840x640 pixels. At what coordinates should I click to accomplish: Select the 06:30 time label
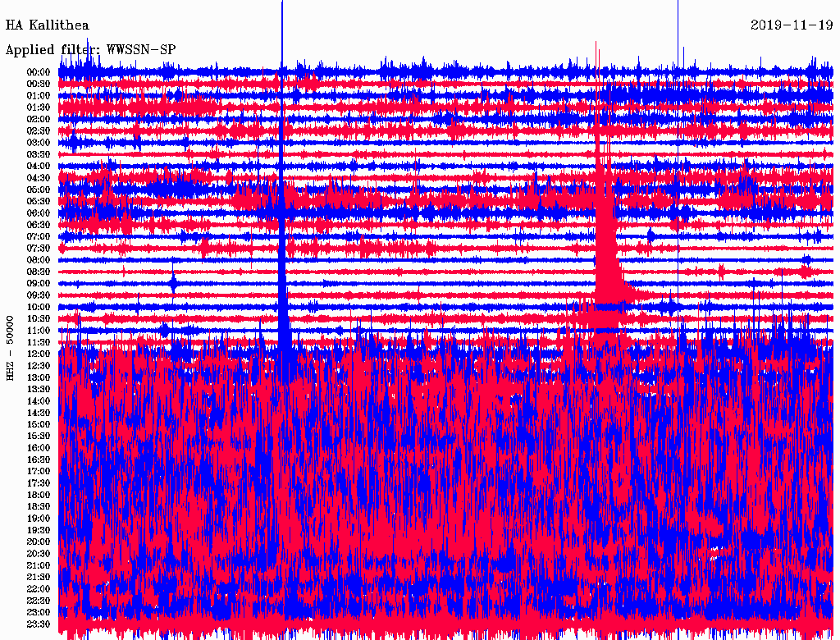click(39, 225)
